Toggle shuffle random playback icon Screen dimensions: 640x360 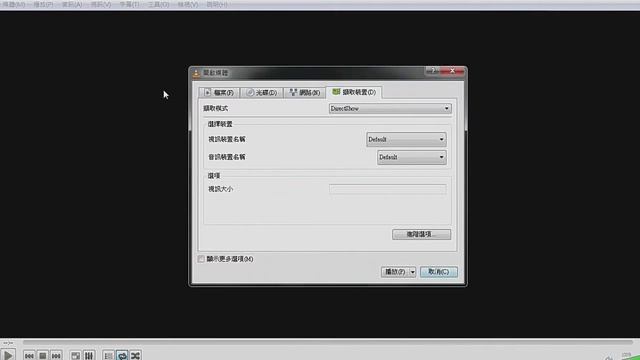coord(136,356)
